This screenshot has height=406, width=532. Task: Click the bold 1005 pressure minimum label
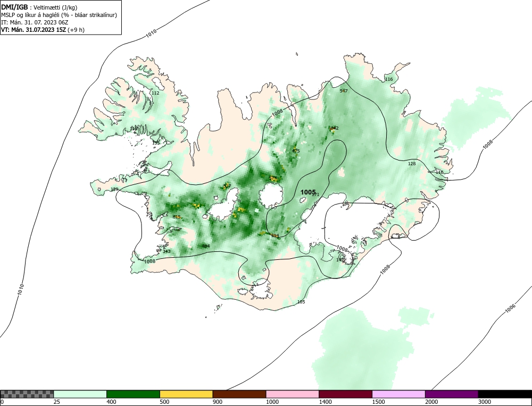click(308, 192)
